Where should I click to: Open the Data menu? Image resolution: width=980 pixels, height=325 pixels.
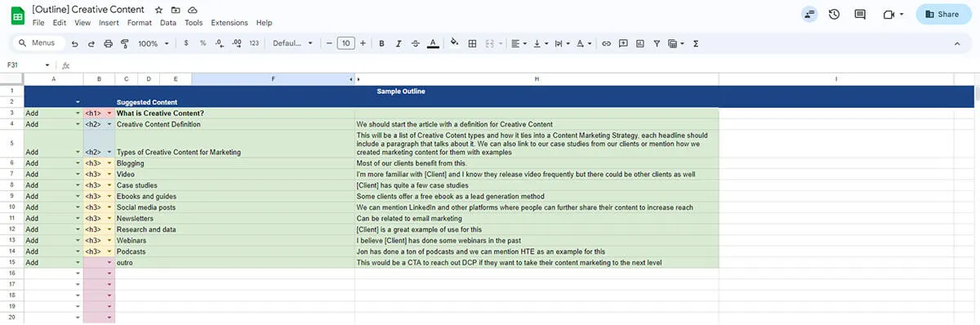coord(168,23)
